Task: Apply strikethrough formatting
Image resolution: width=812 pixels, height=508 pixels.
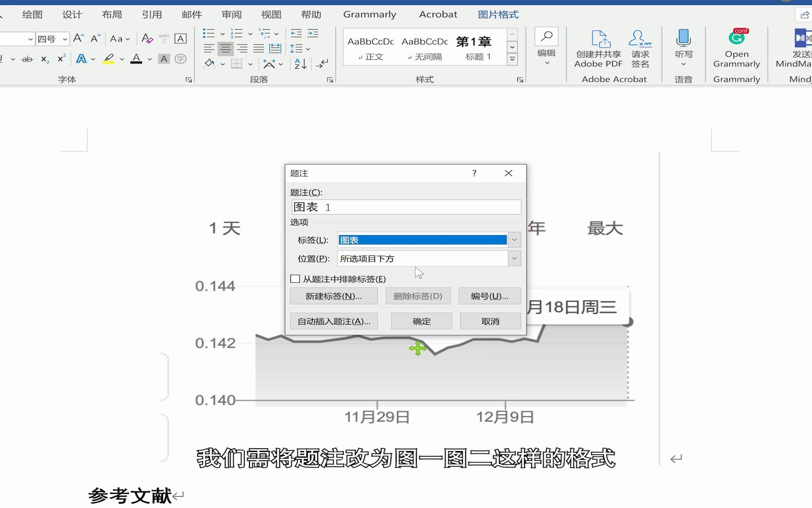Action: click(x=27, y=59)
